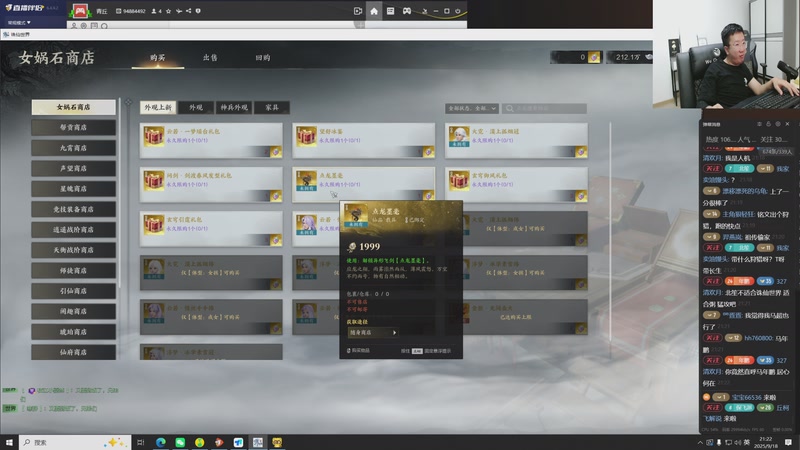The width and height of the screenshot is (800, 450).
Task: Click the shop item search field
Action: pos(544,108)
